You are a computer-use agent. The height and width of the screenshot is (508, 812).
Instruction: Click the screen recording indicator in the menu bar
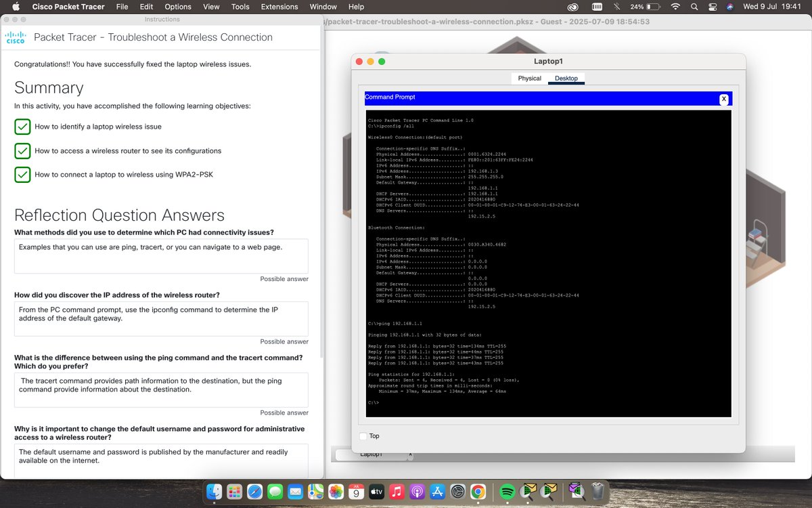[x=596, y=7]
